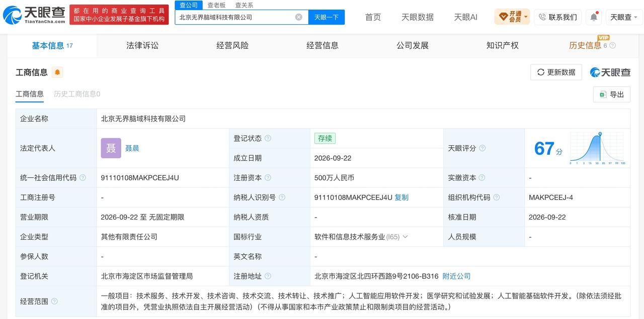The width and height of the screenshot is (644, 319).
Task: Clear the search box with X icon
Action: pos(298,17)
